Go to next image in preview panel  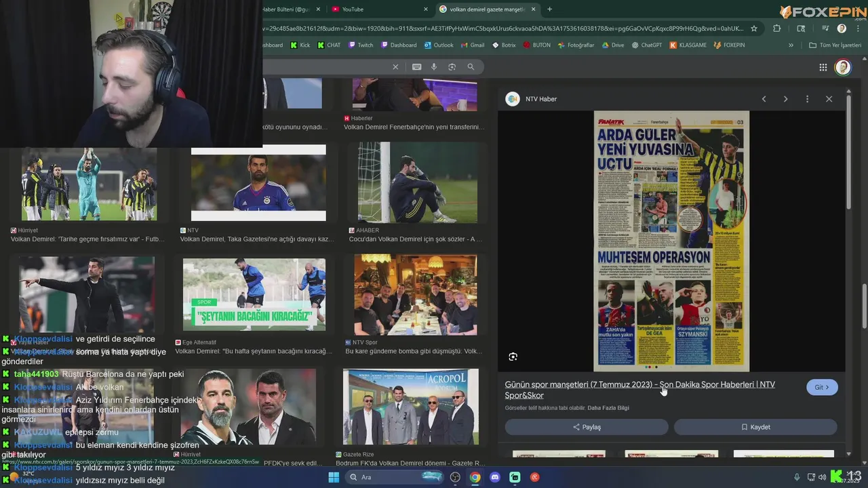pyautogui.click(x=785, y=99)
